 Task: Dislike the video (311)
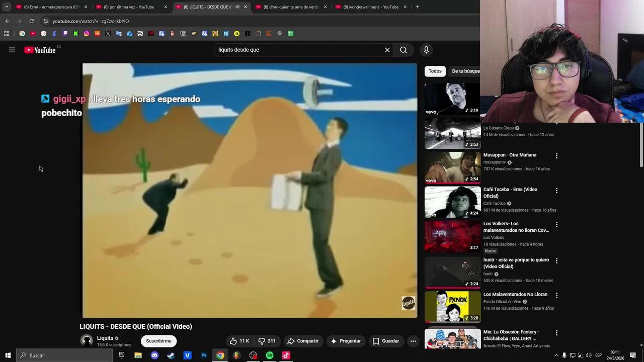[x=267, y=341]
